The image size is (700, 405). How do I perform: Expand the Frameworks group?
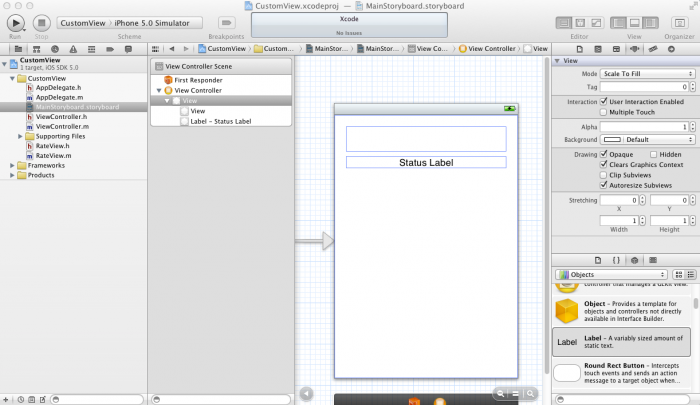pyautogui.click(x=12, y=165)
